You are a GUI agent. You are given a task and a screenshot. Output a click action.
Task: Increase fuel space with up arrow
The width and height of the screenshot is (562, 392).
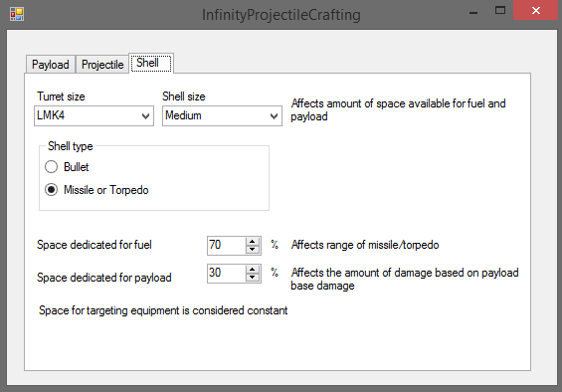pyautogui.click(x=253, y=242)
